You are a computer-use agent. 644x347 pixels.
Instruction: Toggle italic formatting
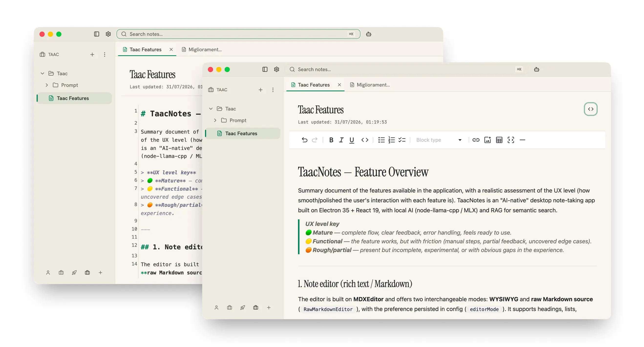point(341,140)
